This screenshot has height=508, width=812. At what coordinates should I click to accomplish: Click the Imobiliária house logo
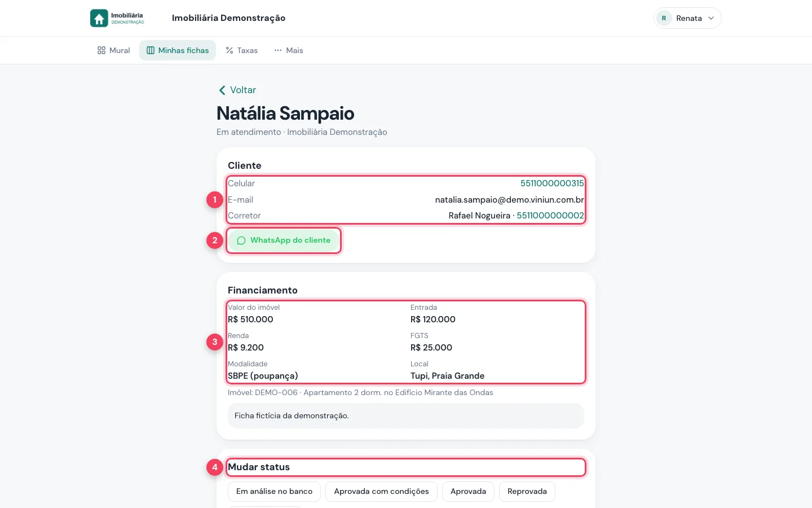point(117,18)
